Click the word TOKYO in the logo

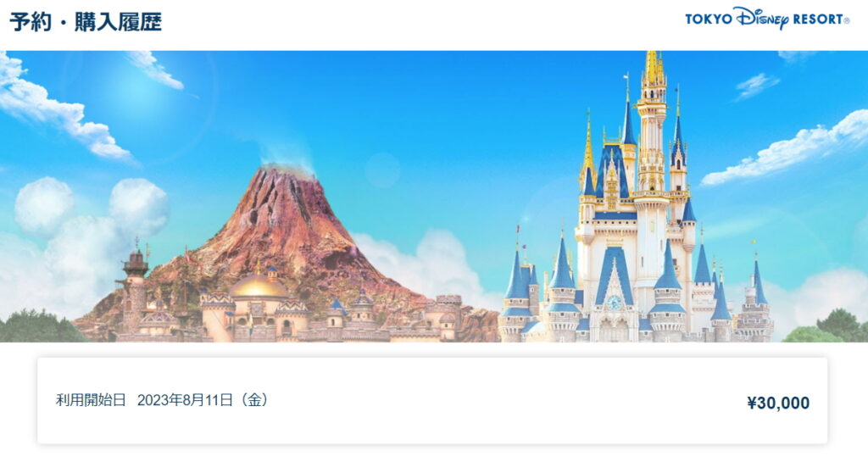[x=709, y=19]
